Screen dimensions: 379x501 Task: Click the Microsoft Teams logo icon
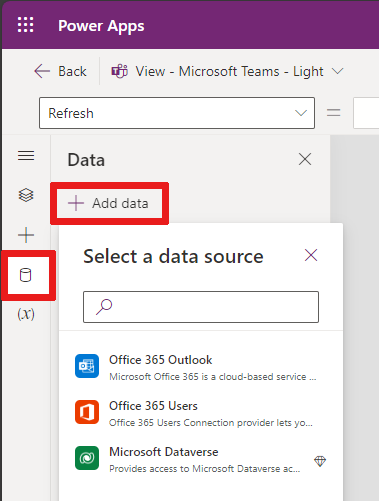click(x=119, y=71)
